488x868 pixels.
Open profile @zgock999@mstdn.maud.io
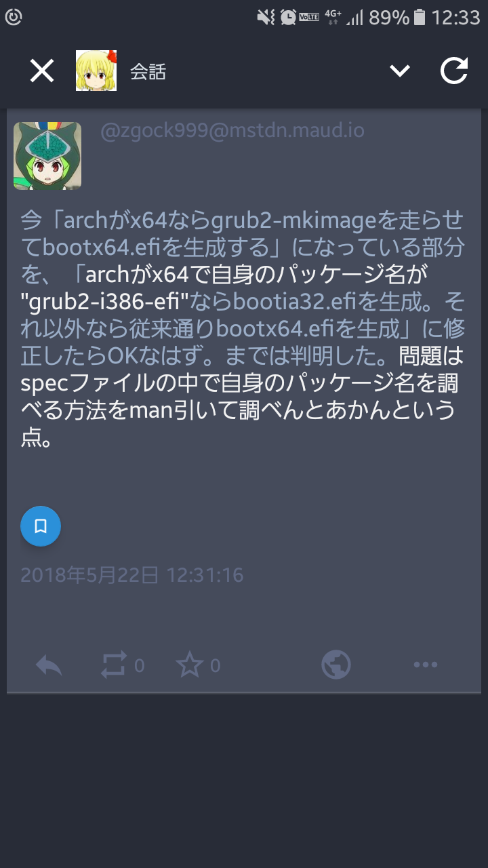click(x=232, y=130)
